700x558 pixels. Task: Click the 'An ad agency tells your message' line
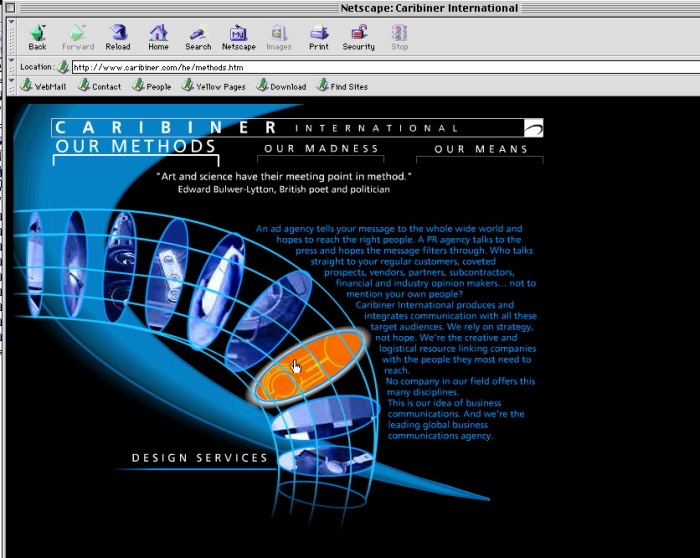point(389,229)
